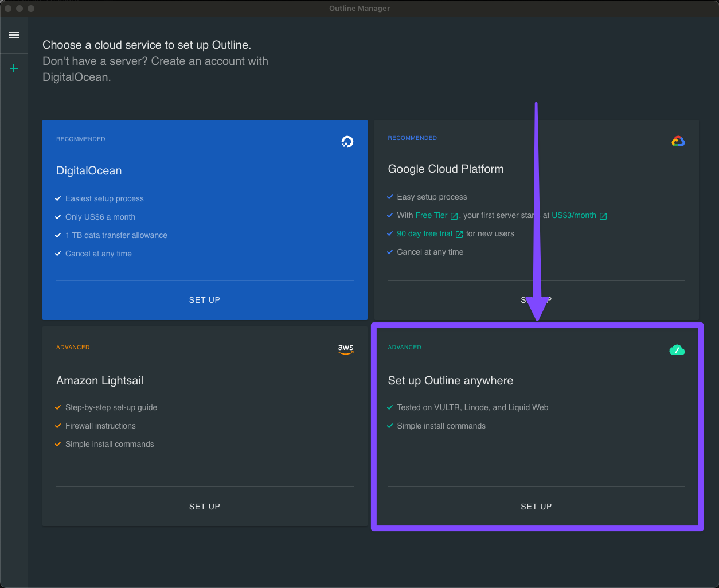Click the ADVANCED label on Amazon Lightsail card

73,348
